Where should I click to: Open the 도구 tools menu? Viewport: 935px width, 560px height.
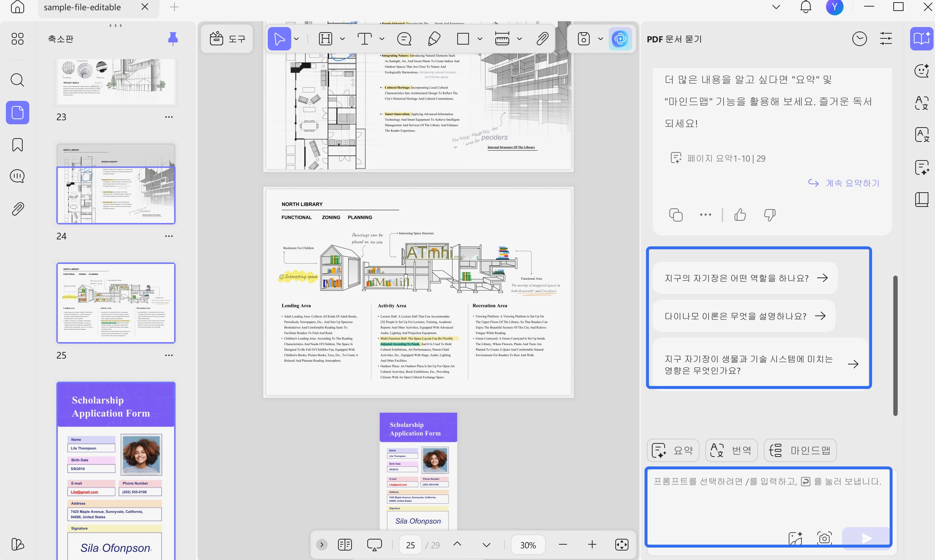point(227,38)
